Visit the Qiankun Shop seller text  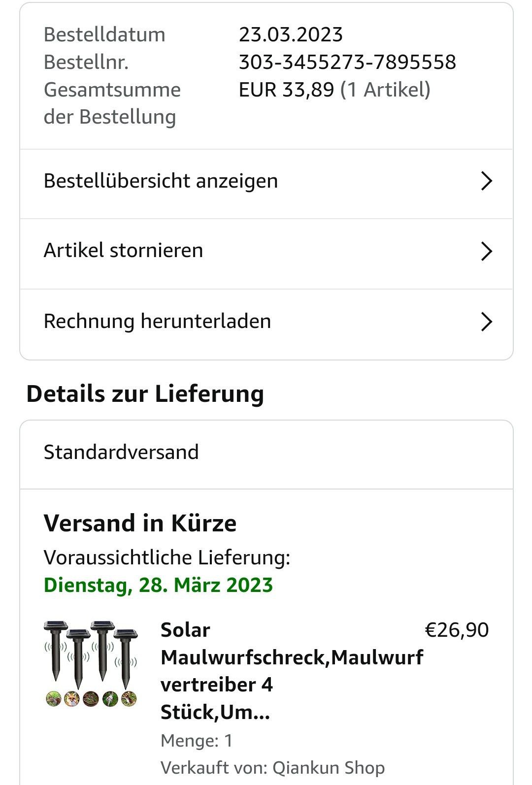[329, 767]
